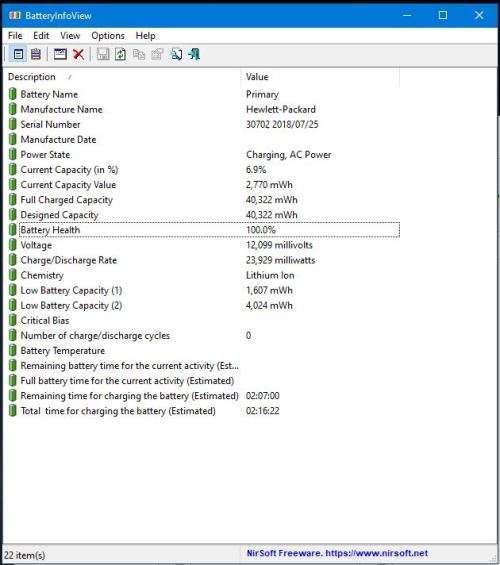Open the NirSoft Freeware website link

(x=337, y=553)
